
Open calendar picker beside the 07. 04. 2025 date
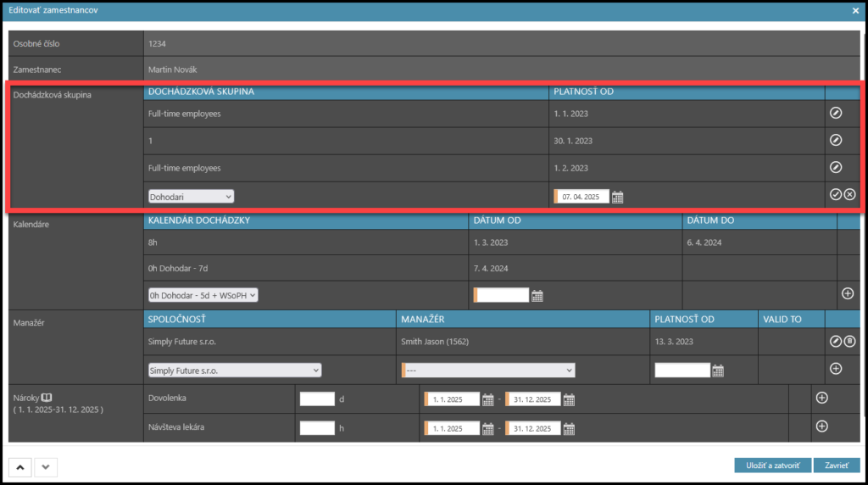pos(618,198)
